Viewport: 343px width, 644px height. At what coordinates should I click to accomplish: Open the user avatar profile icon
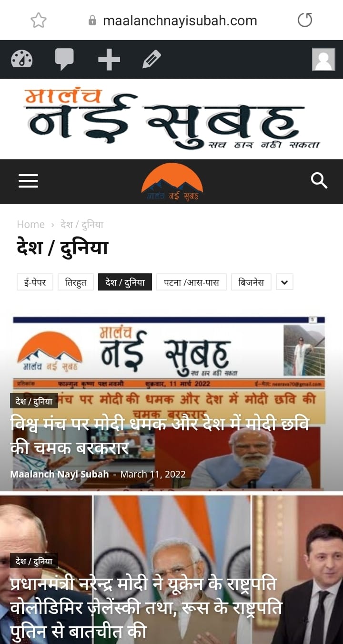pos(323,60)
